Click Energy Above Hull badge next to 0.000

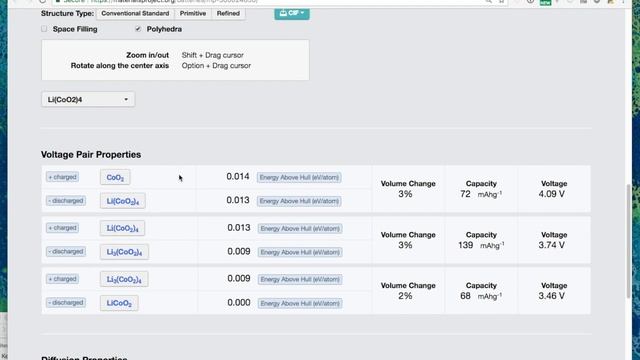pos(300,303)
